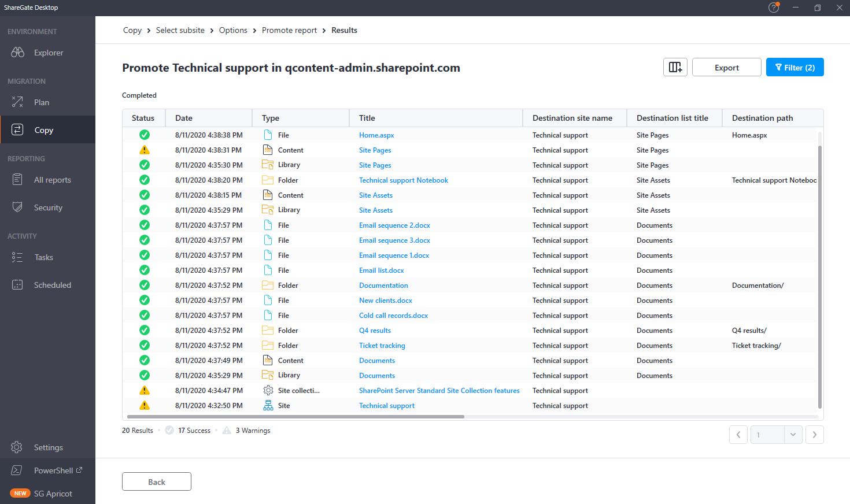
Task: Click warning icon on Technical support Site row
Action: [145, 405]
